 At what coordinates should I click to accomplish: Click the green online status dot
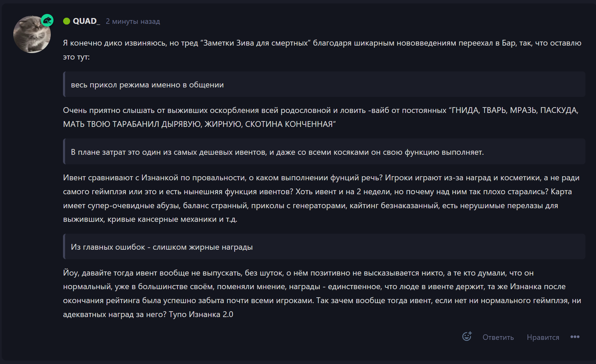pos(66,21)
